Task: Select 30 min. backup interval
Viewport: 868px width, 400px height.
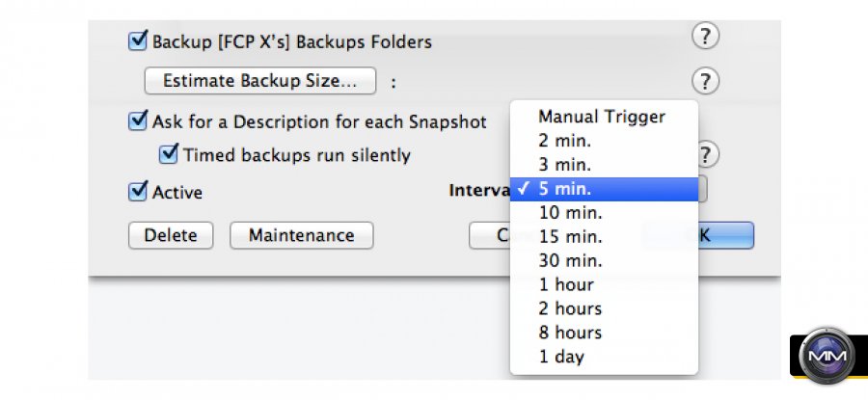Action: click(569, 261)
